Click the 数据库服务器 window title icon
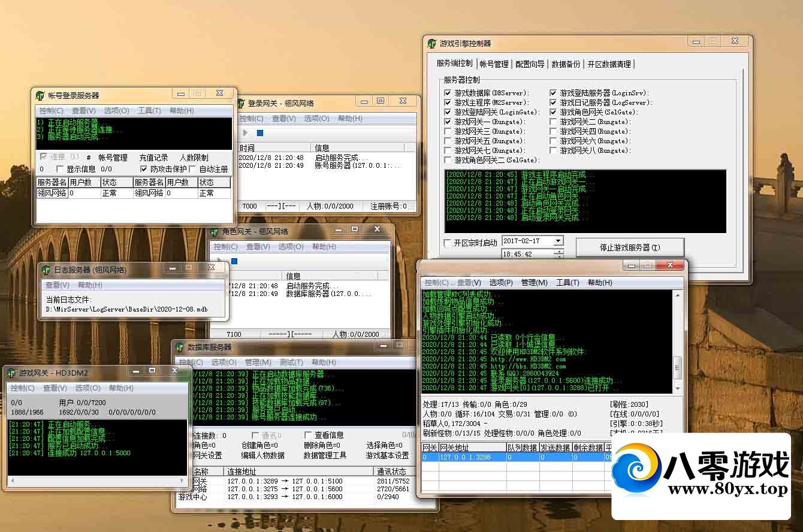The width and height of the screenshot is (803, 532). [x=180, y=347]
